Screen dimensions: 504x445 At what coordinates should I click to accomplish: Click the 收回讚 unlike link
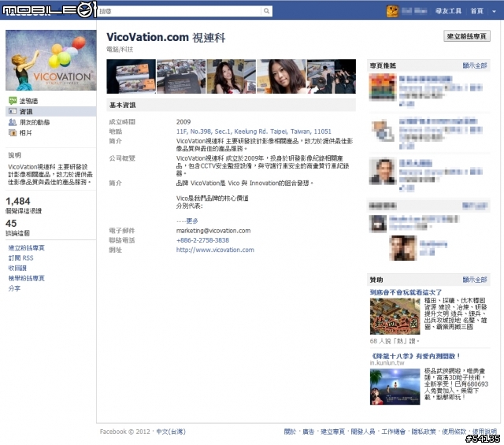[x=17, y=268]
